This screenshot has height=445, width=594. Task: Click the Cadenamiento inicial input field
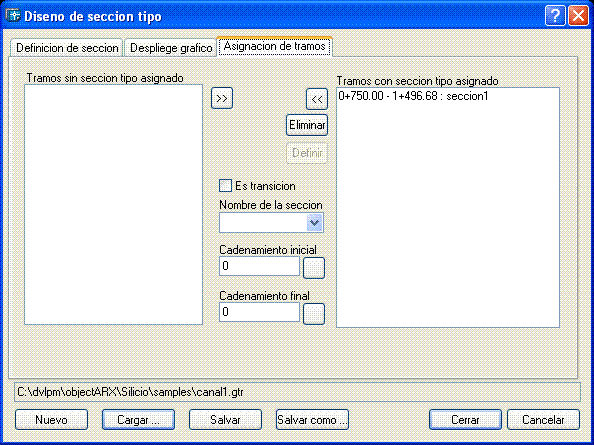(x=259, y=266)
